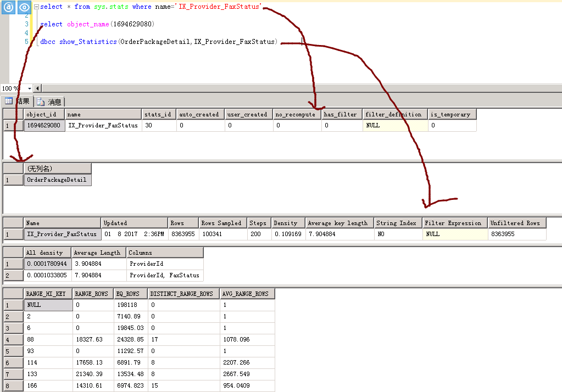The width and height of the screenshot is (562, 392).
Task: Click the filter_definition column header
Action: click(396, 114)
